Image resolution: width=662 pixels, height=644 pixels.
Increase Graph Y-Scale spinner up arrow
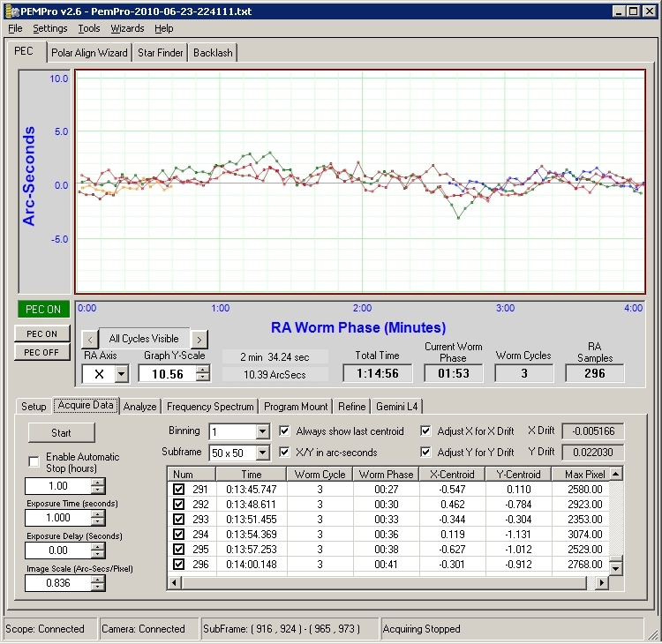(203, 370)
